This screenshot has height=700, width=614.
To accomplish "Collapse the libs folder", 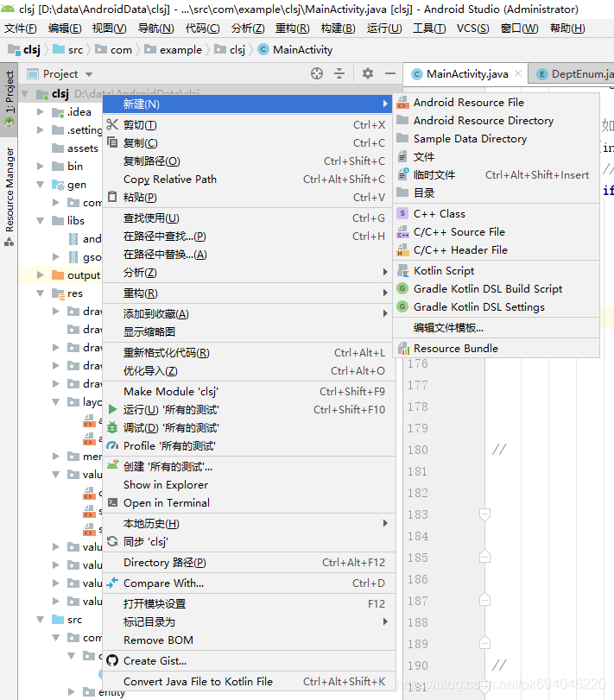I will click(41, 221).
